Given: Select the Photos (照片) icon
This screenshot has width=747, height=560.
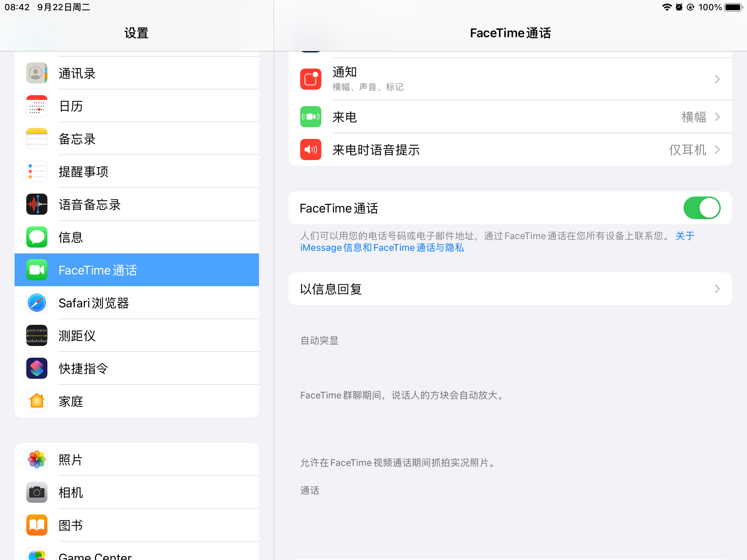Looking at the screenshot, I should tap(37, 459).
